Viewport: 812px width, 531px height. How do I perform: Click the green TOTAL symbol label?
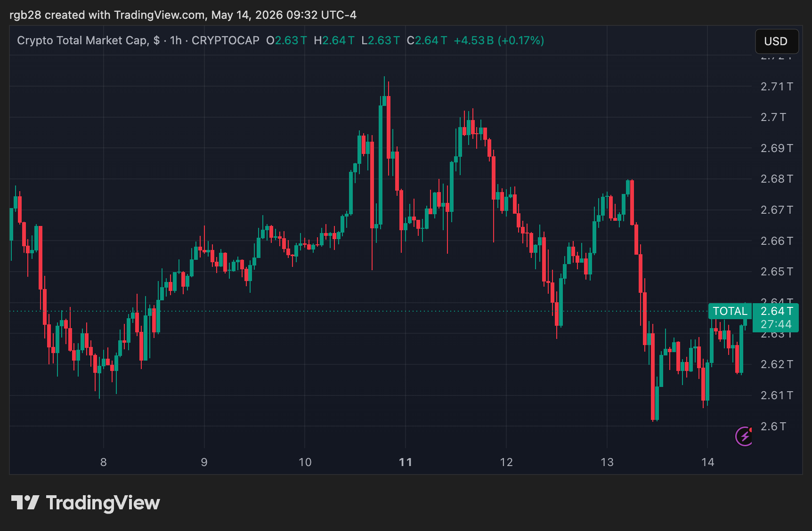[730, 311]
